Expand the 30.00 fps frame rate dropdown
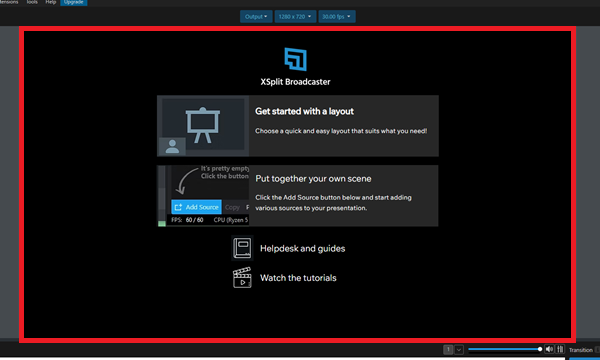 [x=337, y=16]
